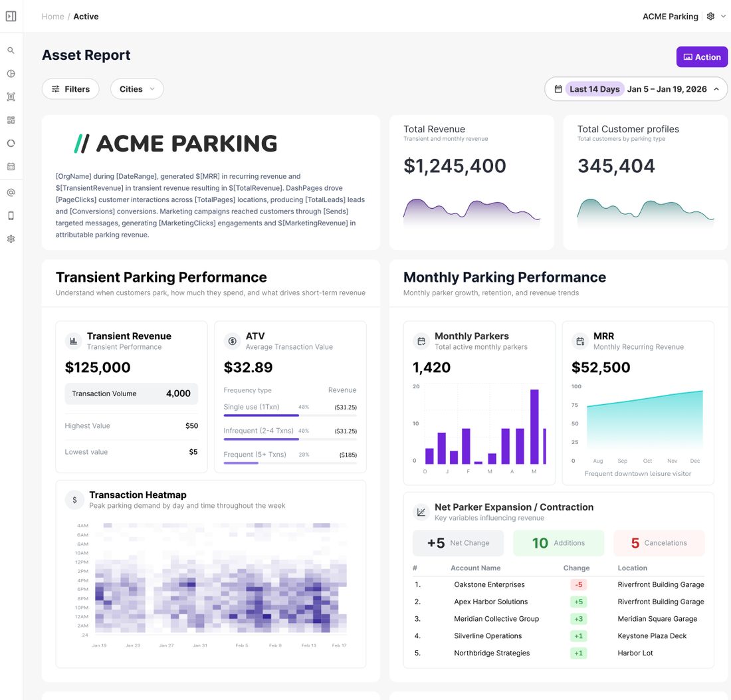This screenshot has height=700, width=731.
Task: Toggle the sidebar panel icon
Action: click(x=11, y=17)
